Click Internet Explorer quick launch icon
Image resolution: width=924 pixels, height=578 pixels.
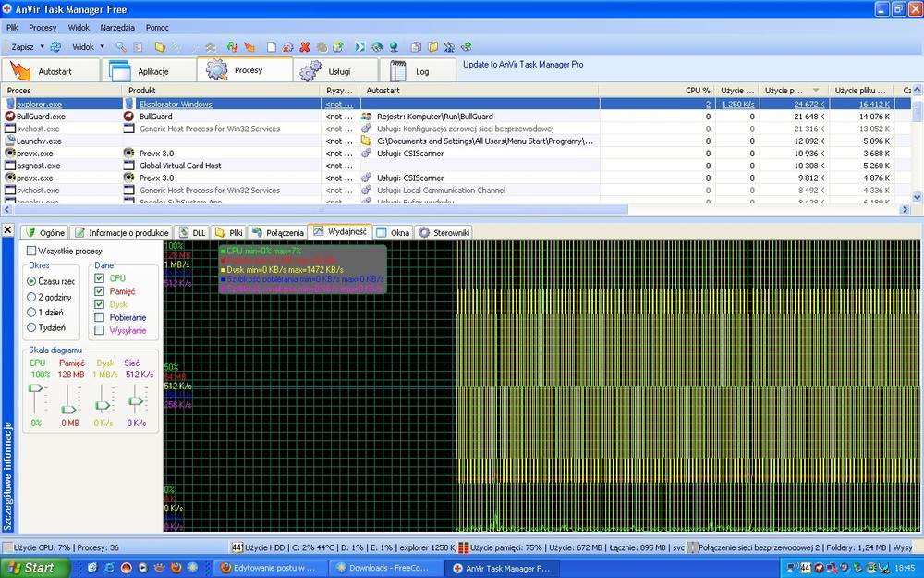pyautogui.click(x=109, y=568)
